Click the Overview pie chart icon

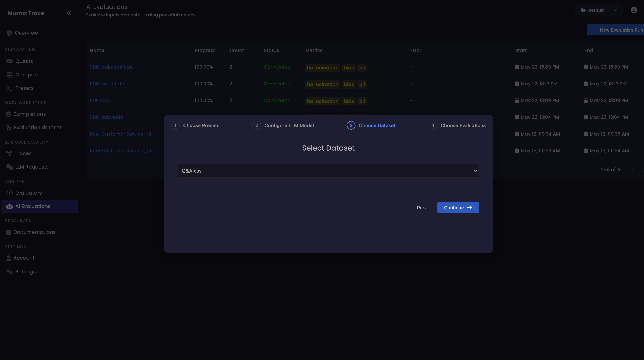pos(9,33)
